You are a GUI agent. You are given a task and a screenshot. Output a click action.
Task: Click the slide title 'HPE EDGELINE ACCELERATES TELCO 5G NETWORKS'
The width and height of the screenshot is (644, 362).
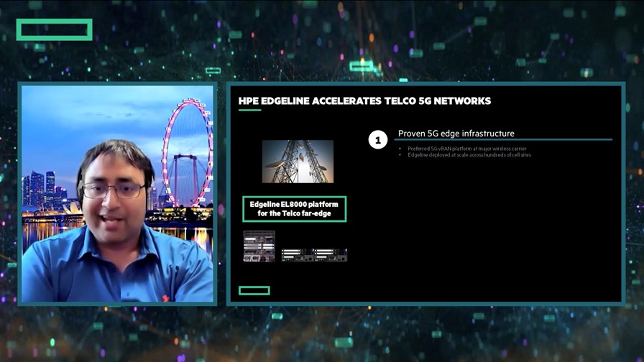point(364,101)
